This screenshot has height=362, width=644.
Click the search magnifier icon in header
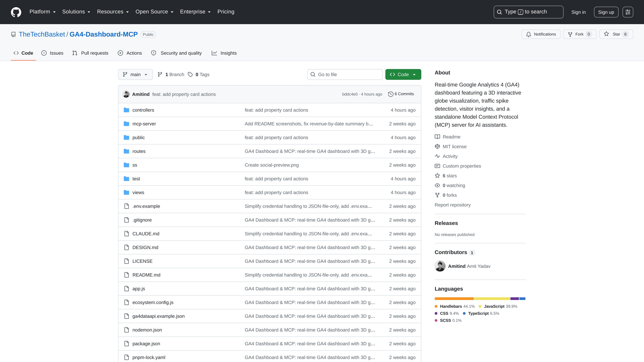(x=499, y=12)
